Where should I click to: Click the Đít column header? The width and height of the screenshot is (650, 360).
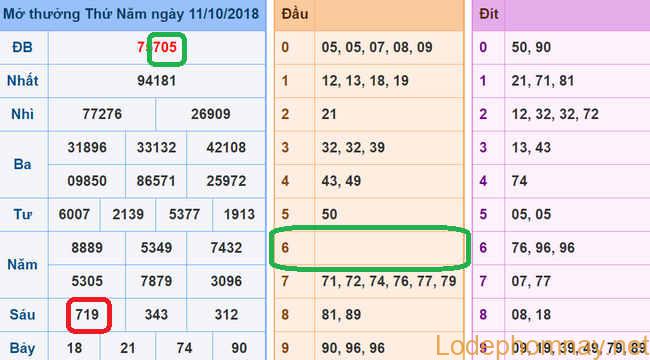coord(489,14)
